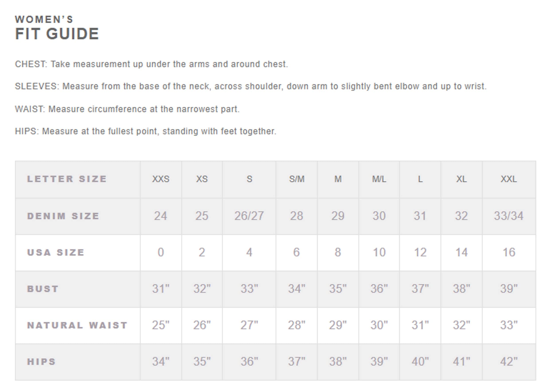Click the S/M letter size cell
This screenshot has height=392, width=554.
tap(297, 179)
